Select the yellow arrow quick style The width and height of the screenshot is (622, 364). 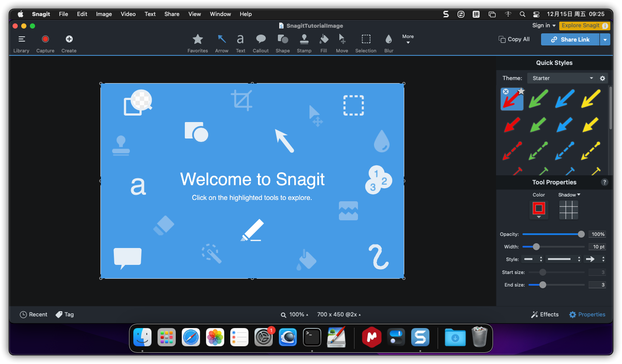click(591, 99)
